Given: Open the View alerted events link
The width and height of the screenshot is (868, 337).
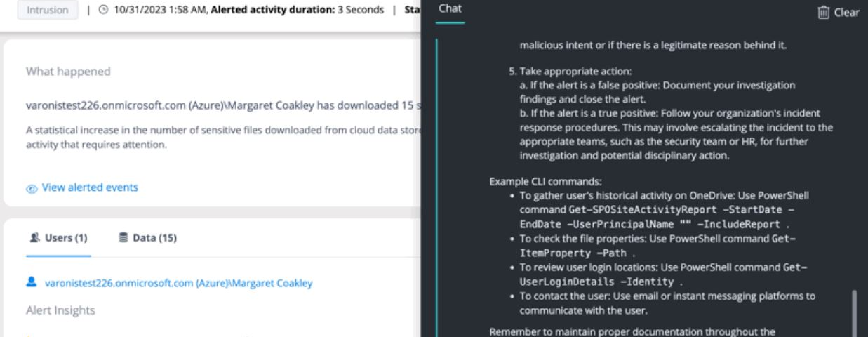Looking at the screenshot, I should (x=90, y=187).
